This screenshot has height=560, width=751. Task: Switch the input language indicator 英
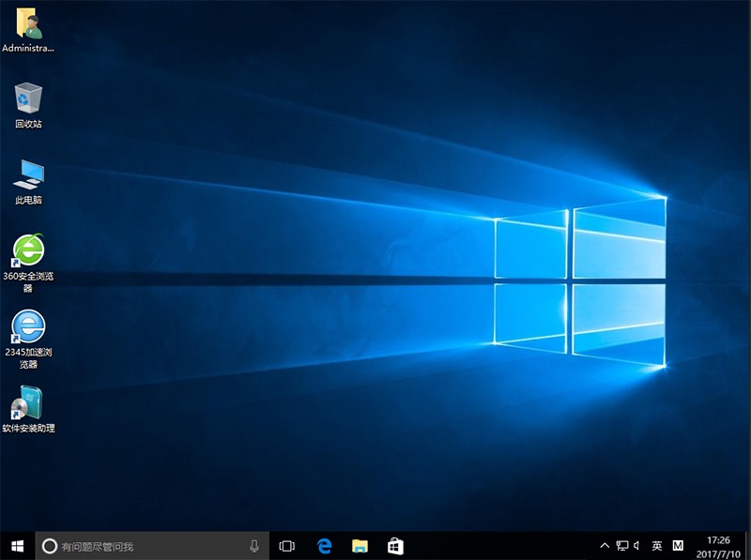[657, 546]
